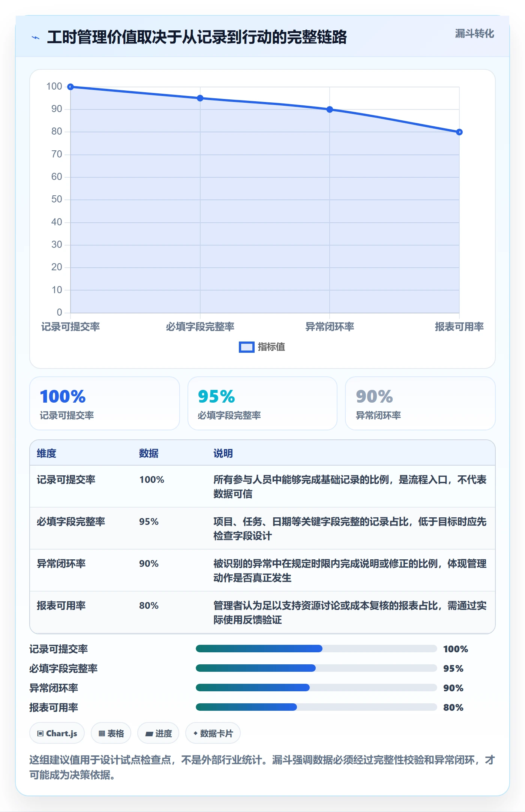Select the 报表可用率 table row cell
The height and width of the screenshot is (812, 525).
point(61,605)
